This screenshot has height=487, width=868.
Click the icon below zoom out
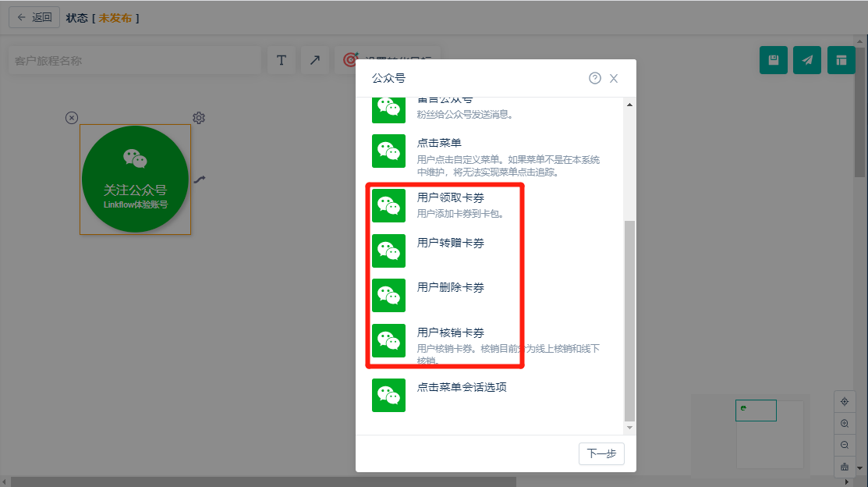[844, 467]
